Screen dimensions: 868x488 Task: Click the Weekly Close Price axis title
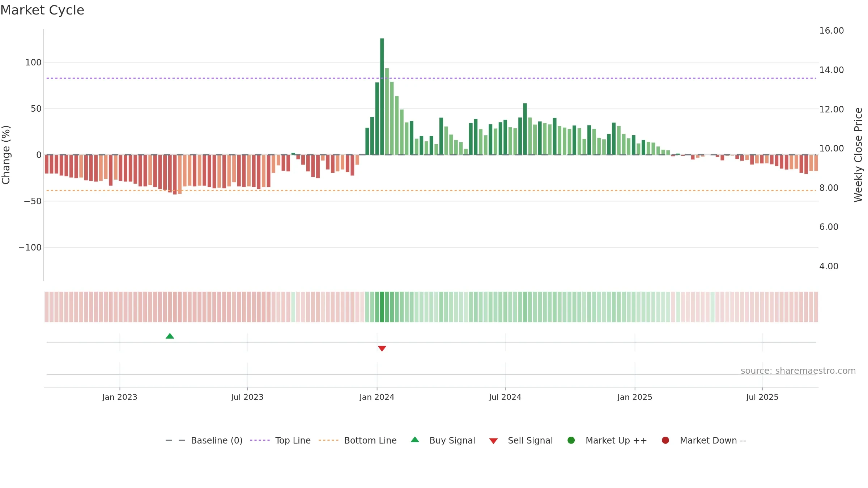(x=858, y=155)
